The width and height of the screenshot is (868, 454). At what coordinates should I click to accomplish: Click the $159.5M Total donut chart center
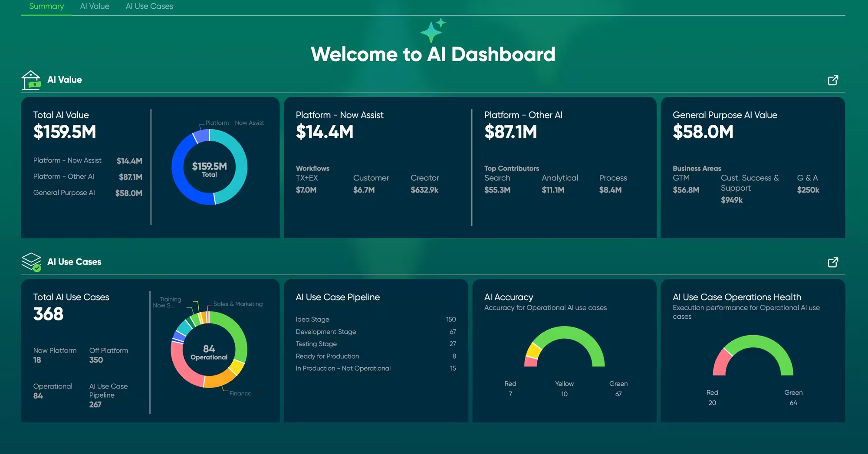(x=209, y=169)
